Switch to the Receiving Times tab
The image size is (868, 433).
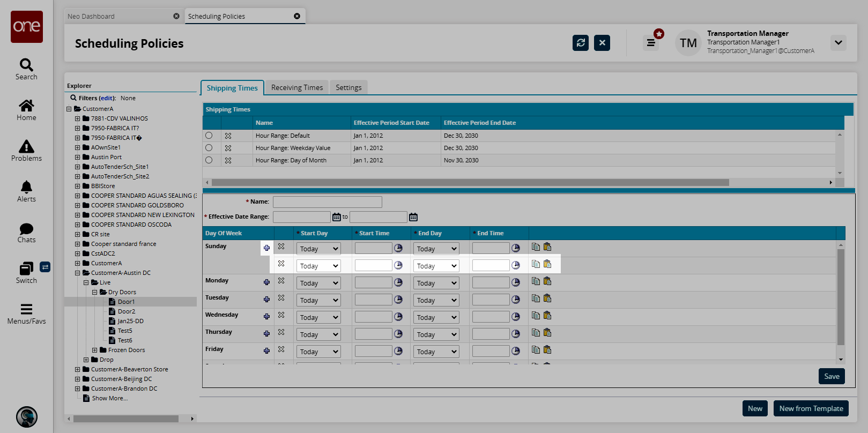point(297,87)
